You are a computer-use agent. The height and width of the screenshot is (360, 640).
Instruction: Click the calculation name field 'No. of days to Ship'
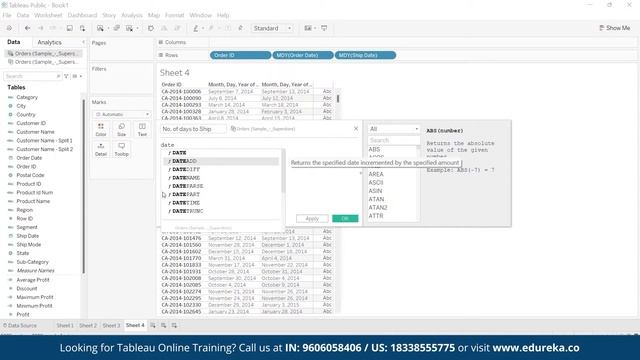(x=193, y=129)
